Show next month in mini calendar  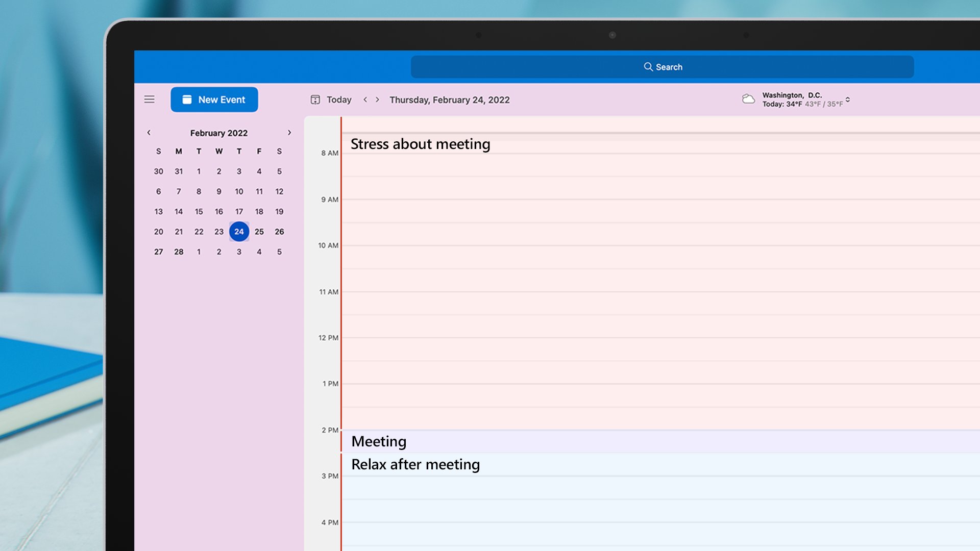289,133
